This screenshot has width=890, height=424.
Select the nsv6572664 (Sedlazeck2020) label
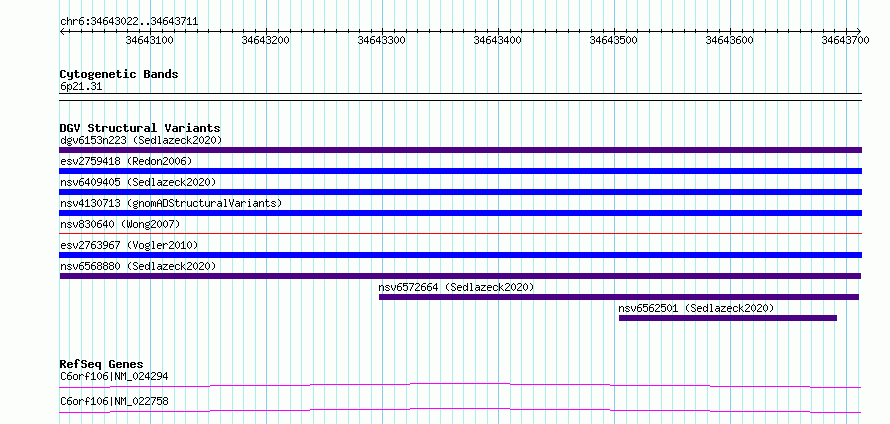click(456, 287)
